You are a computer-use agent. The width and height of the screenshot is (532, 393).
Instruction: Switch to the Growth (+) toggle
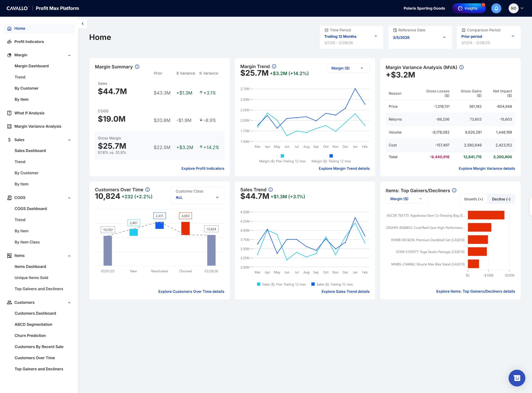[473, 199]
